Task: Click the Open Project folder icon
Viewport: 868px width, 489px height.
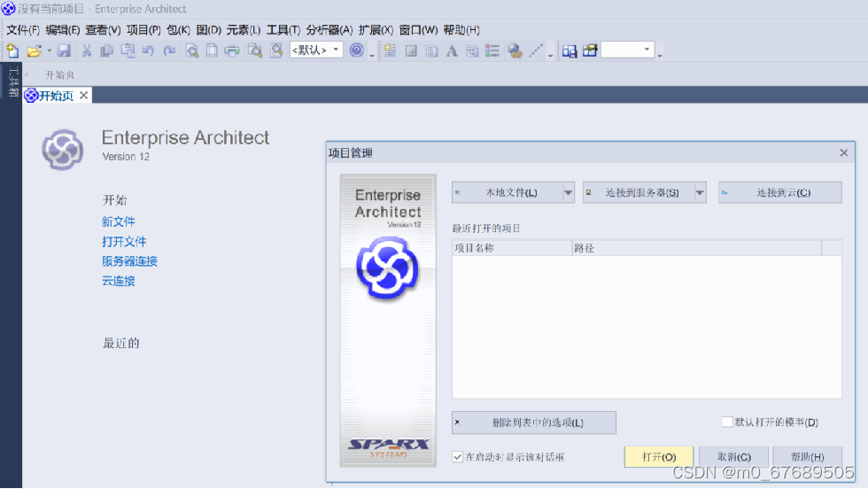Action: [35, 51]
